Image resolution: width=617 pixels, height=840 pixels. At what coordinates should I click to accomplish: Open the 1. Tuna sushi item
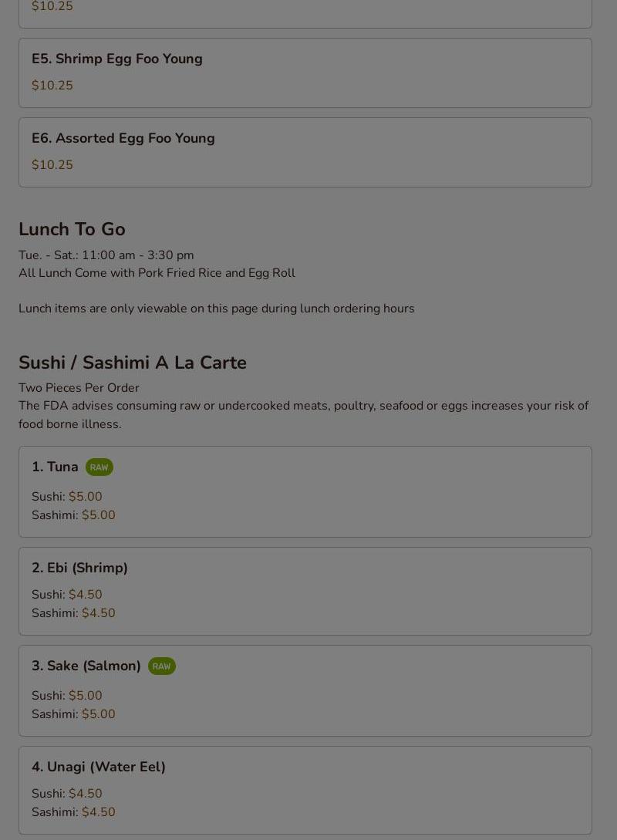305,492
